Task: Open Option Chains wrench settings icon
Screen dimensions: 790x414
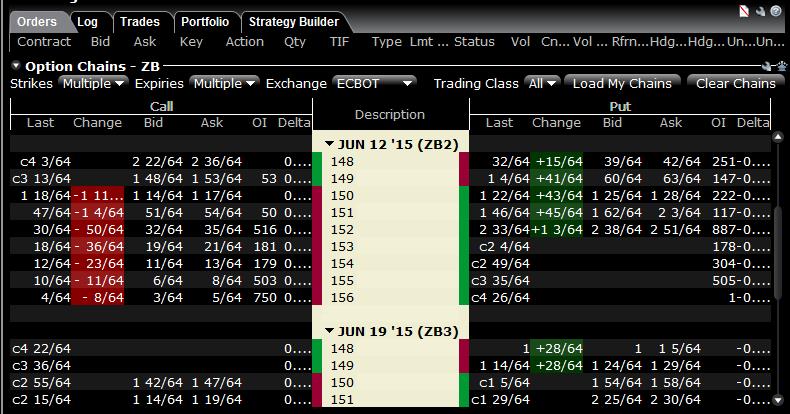Action: [767, 65]
